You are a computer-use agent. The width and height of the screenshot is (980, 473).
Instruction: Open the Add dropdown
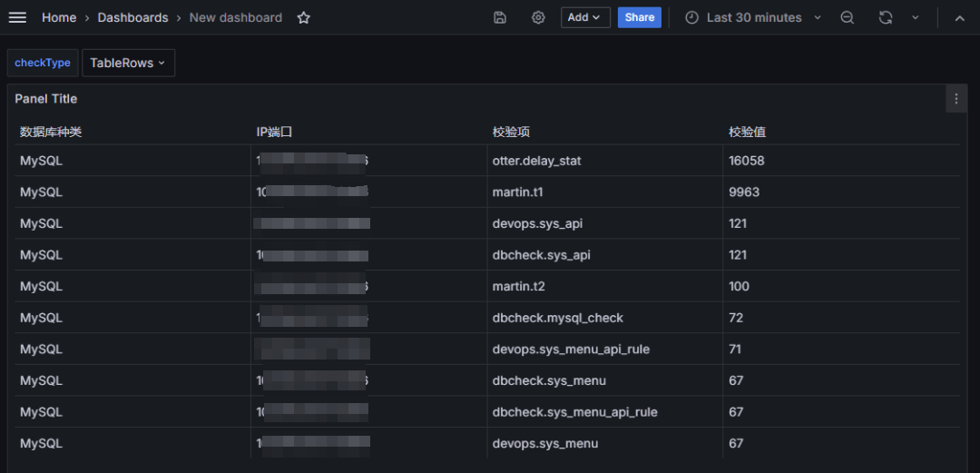coord(585,17)
